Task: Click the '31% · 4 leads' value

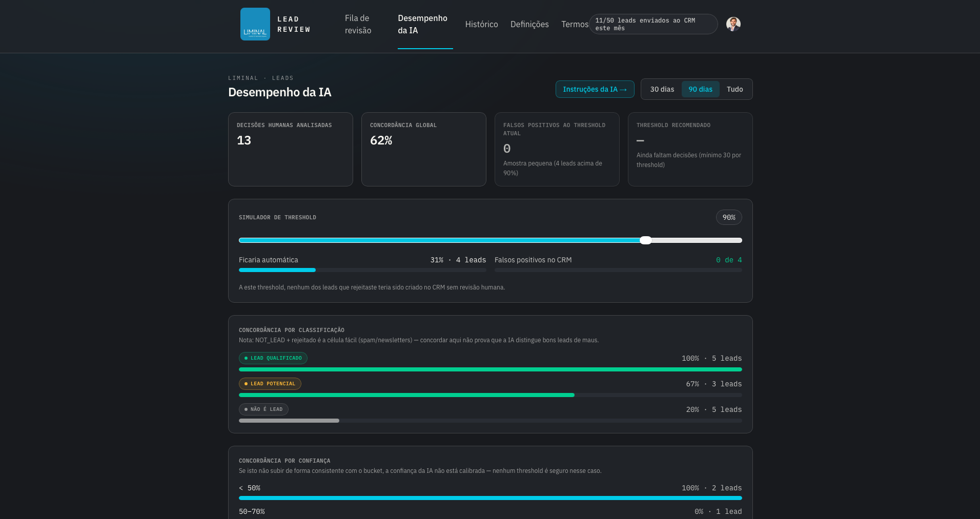Action: [x=458, y=260]
